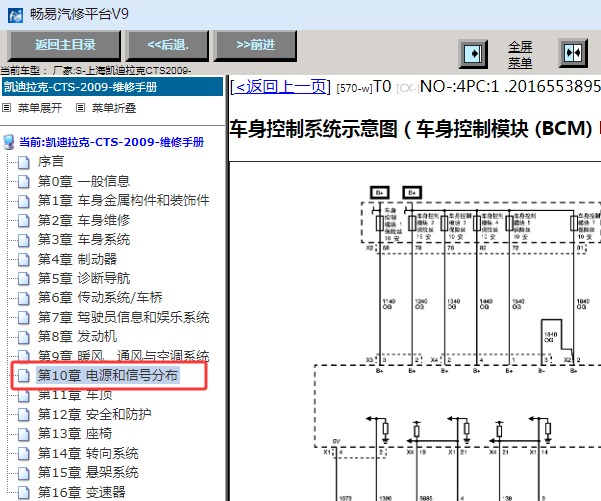Click the page icon beside 第5章
Screen dimensions: 601x501
click(24, 279)
